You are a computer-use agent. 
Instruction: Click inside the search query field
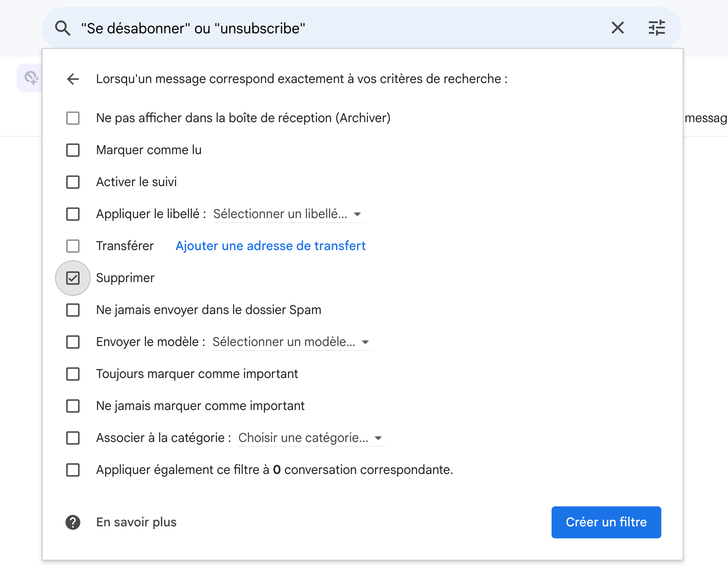click(338, 28)
